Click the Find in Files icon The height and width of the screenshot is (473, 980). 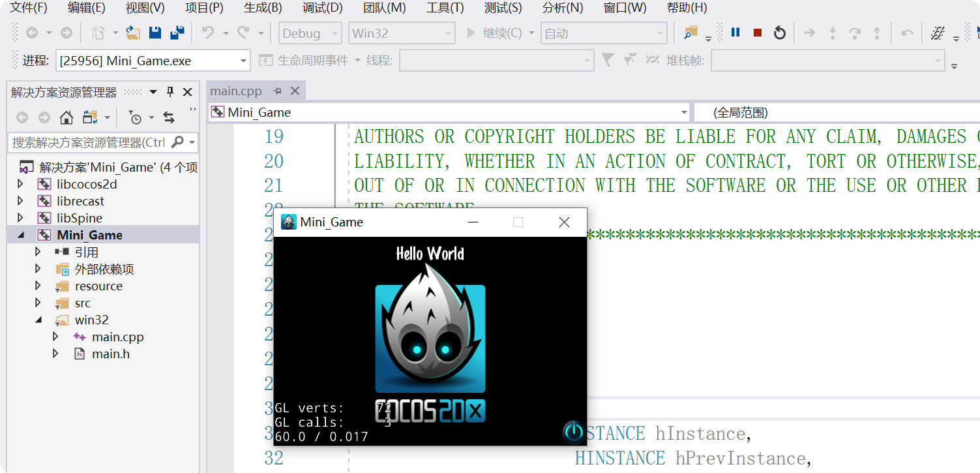[690, 33]
